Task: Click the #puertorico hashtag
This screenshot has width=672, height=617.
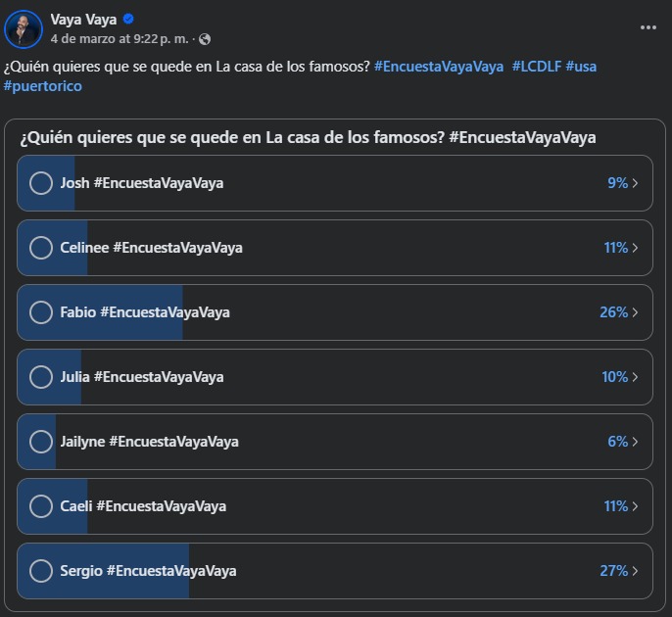Action: pyautogui.click(x=43, y=86)
